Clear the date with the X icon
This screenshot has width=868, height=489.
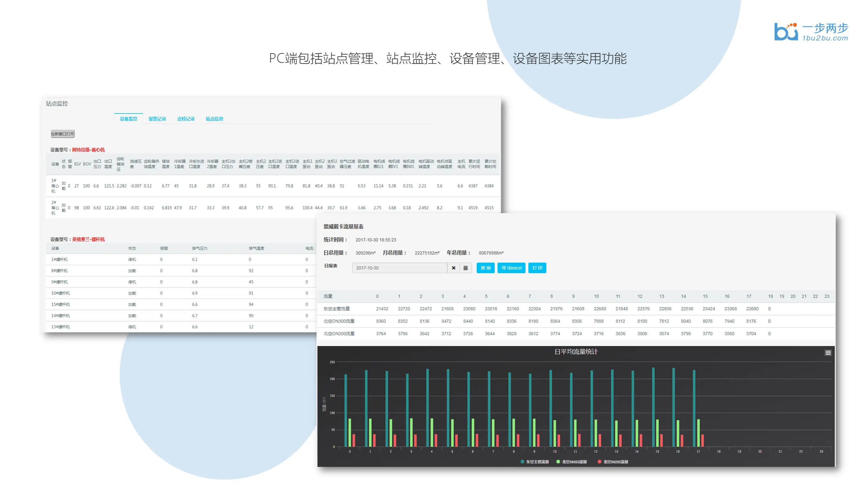454,268
